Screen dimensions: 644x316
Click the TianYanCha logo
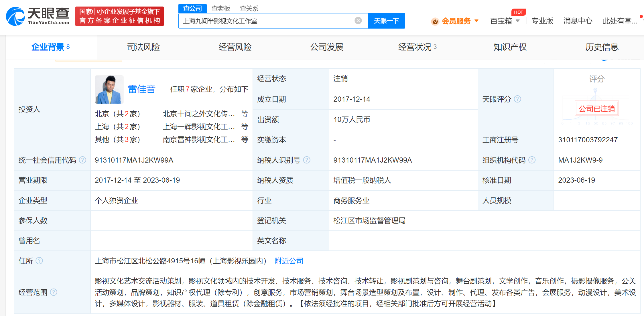pyautogui.click(x=38, y=16)
